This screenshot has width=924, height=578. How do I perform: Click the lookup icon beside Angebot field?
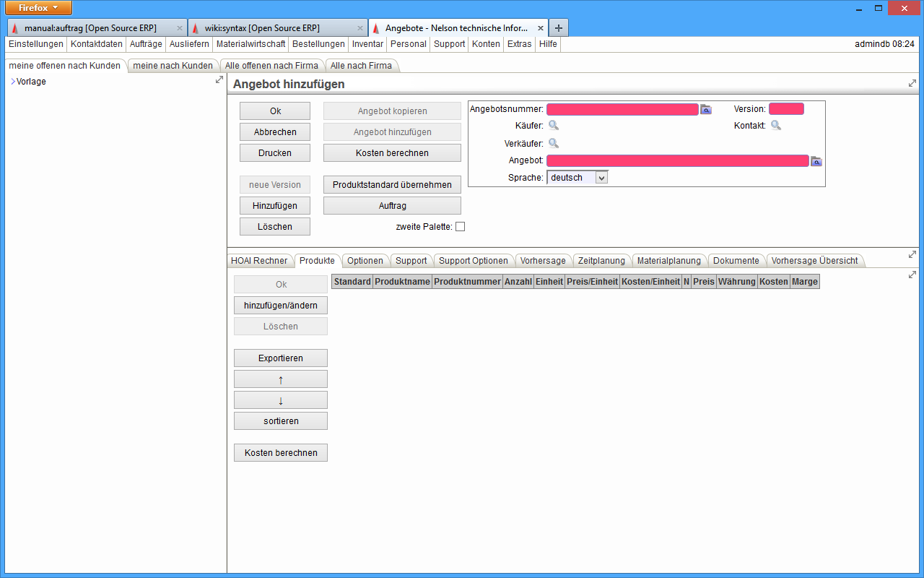(x=816, y=161)
